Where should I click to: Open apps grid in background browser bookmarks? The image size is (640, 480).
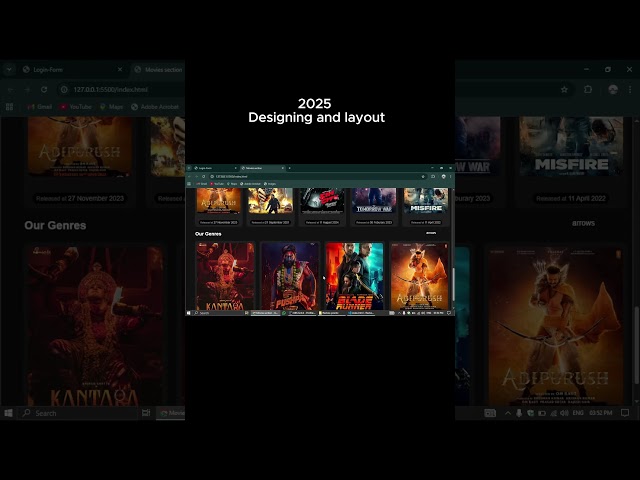click(x=9, y=107)
